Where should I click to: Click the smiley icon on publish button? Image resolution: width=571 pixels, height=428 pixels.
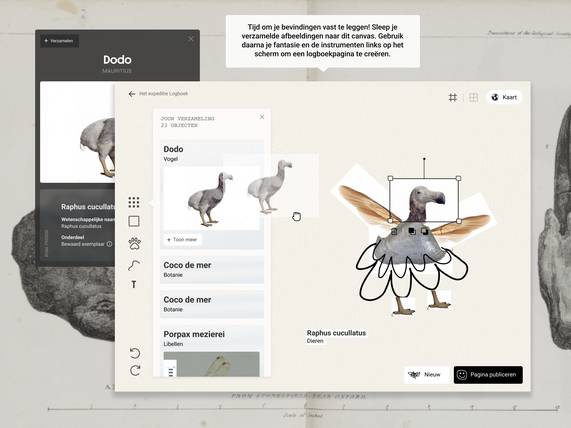(462, 375)
